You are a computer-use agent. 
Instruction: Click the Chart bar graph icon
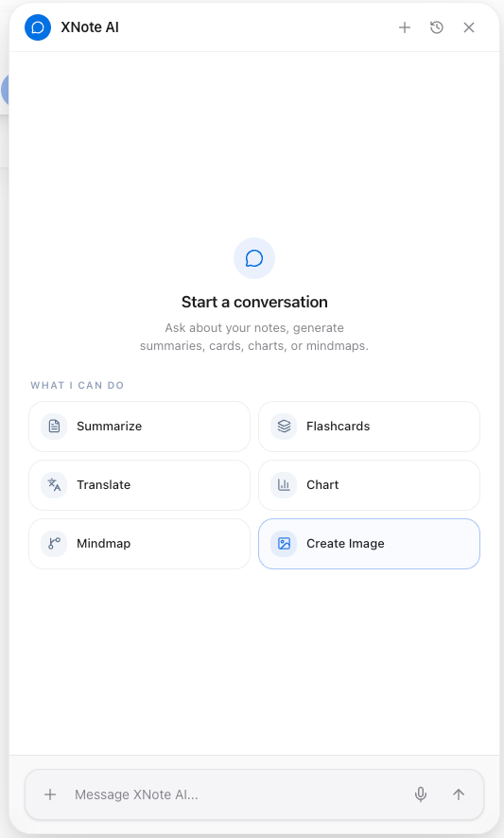284,485
